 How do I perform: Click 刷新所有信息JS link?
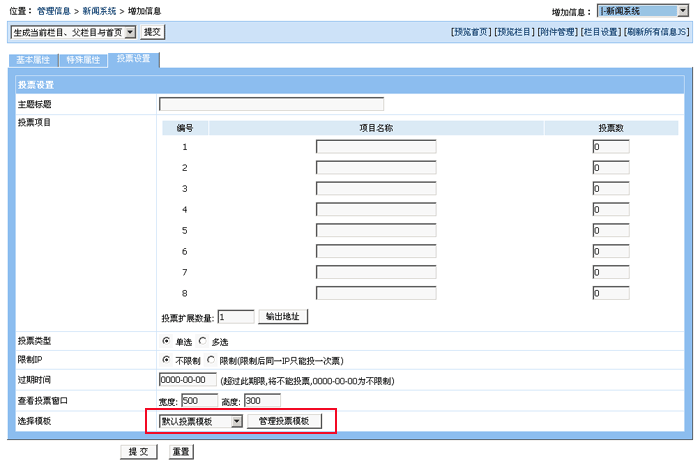[657, 32]
